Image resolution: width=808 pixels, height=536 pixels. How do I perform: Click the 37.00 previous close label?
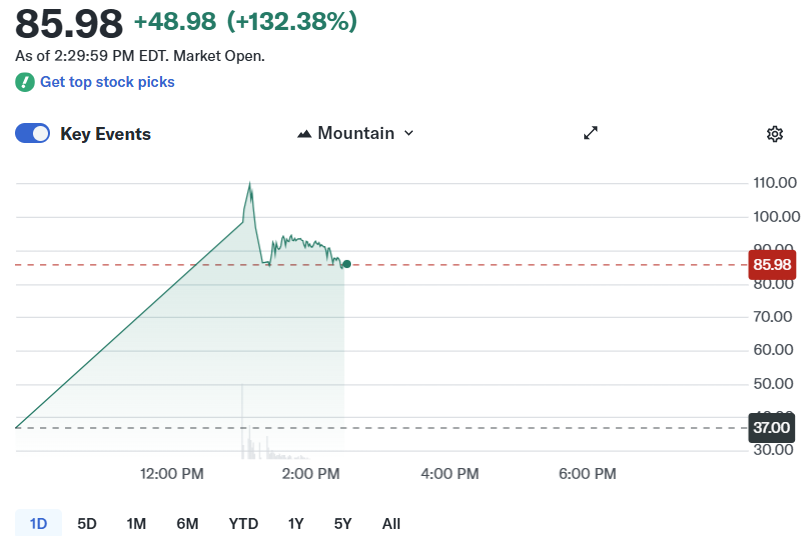(x=771, y=428)
